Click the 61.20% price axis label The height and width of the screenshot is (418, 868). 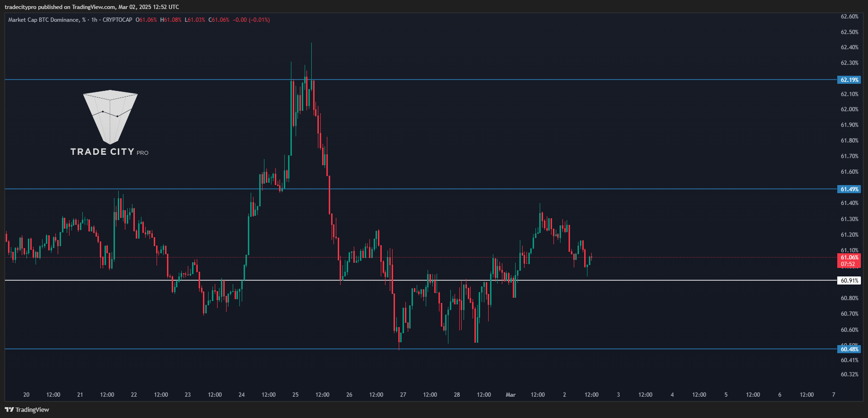tap(850, 235)
